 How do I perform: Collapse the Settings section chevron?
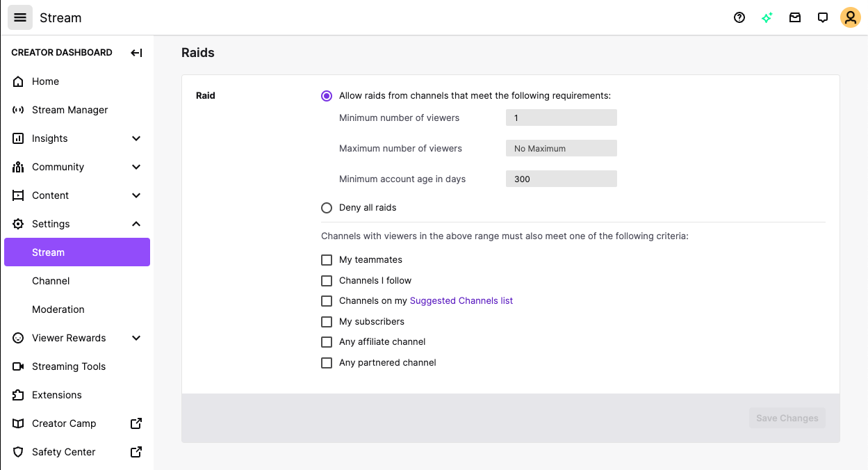[x=136, y=224]
